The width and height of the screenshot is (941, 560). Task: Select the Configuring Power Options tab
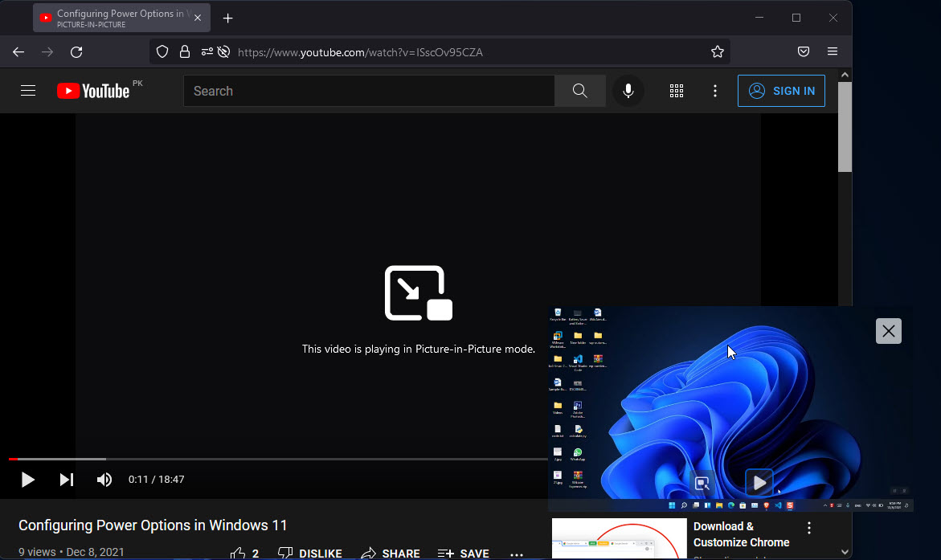122,18
